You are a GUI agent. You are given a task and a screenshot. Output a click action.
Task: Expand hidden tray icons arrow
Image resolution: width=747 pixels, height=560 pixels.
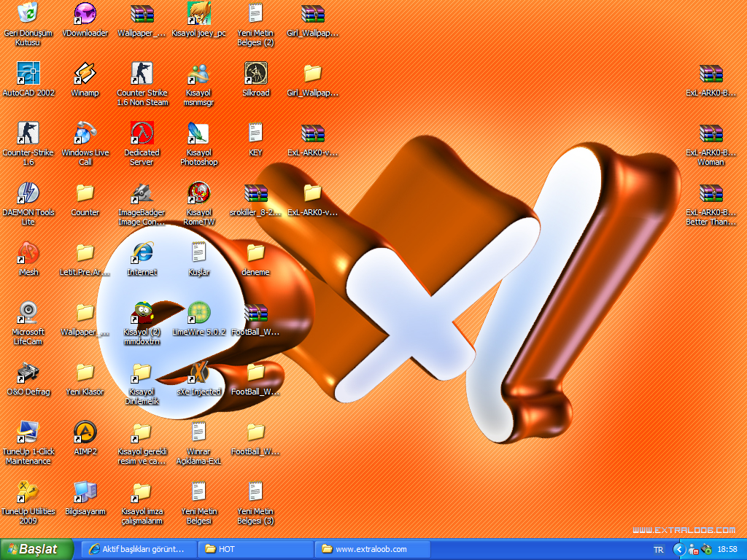679,550
